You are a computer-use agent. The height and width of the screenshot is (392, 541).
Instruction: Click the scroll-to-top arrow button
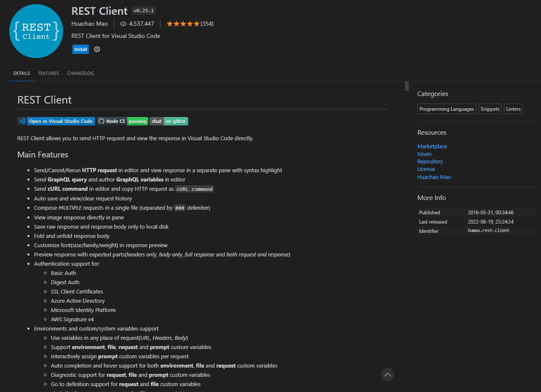click(x=387, y=375)
